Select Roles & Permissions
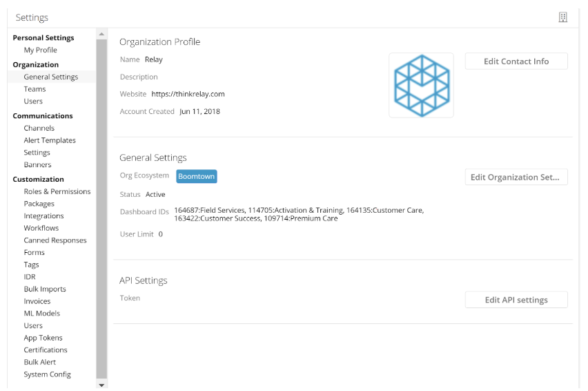This screenshot has width=588, height=391. 57,191
